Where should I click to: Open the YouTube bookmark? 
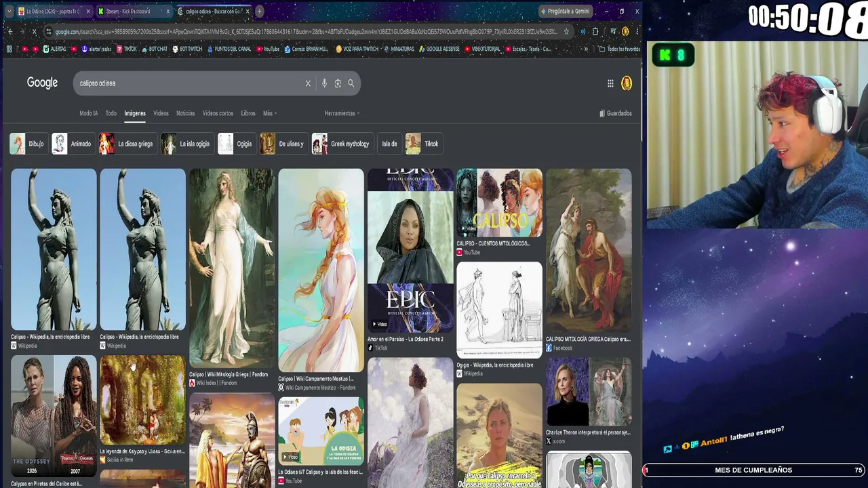click(268, 49)
